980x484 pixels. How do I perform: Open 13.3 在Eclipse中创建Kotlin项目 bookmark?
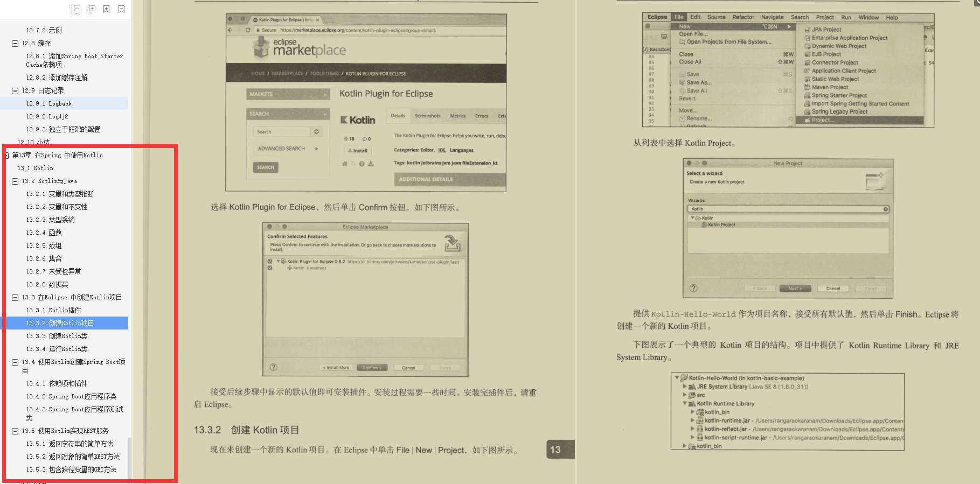(x=72, y=297)
